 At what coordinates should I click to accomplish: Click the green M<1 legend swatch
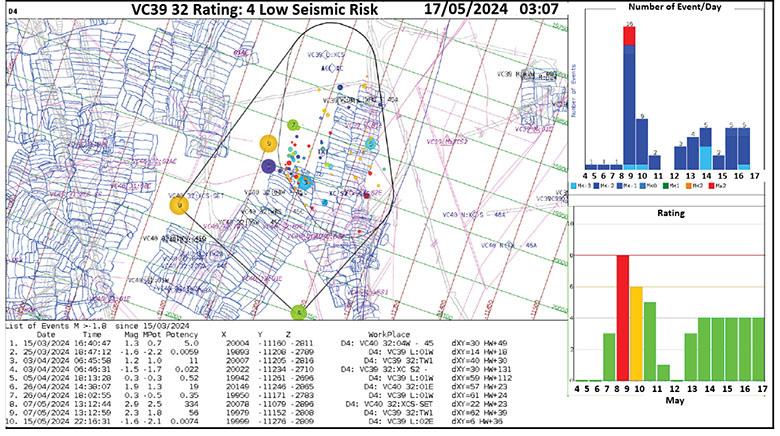[666, 186]
